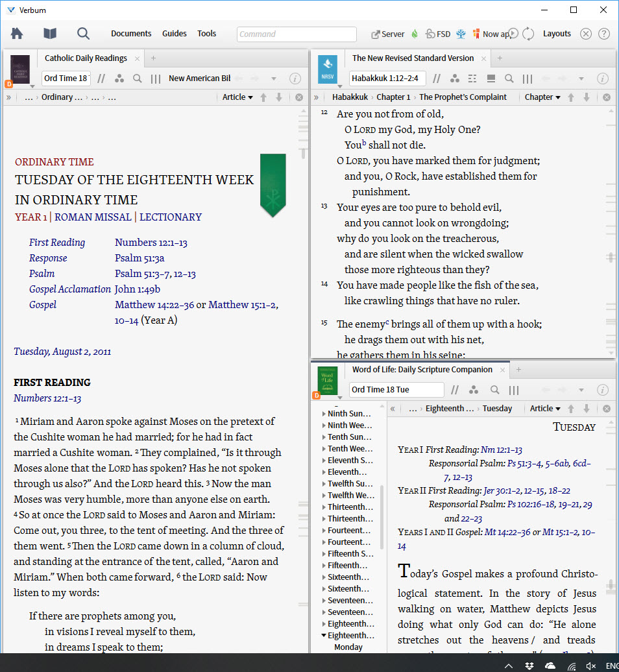Image resolution: width=619 pixels, height=672 pixels.
Task: Select the Catholic Daily Readings tab
Action: click(86, 58)
